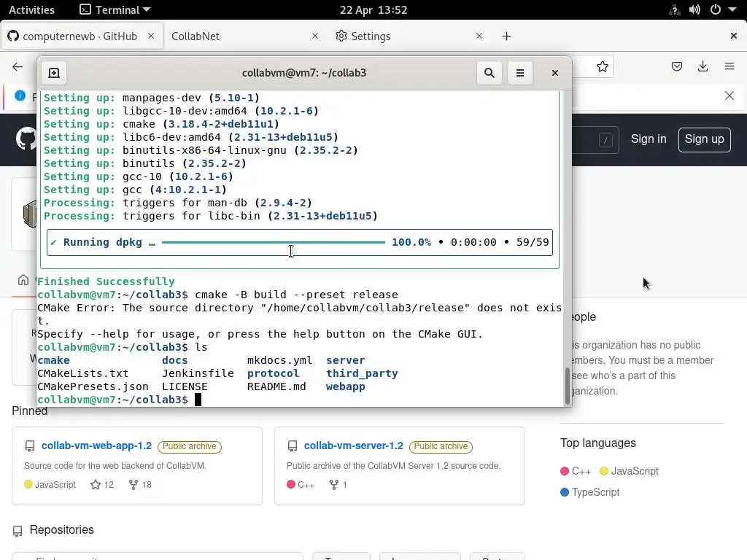Dismiss the browser notification bar

click(x=729, y=96)
